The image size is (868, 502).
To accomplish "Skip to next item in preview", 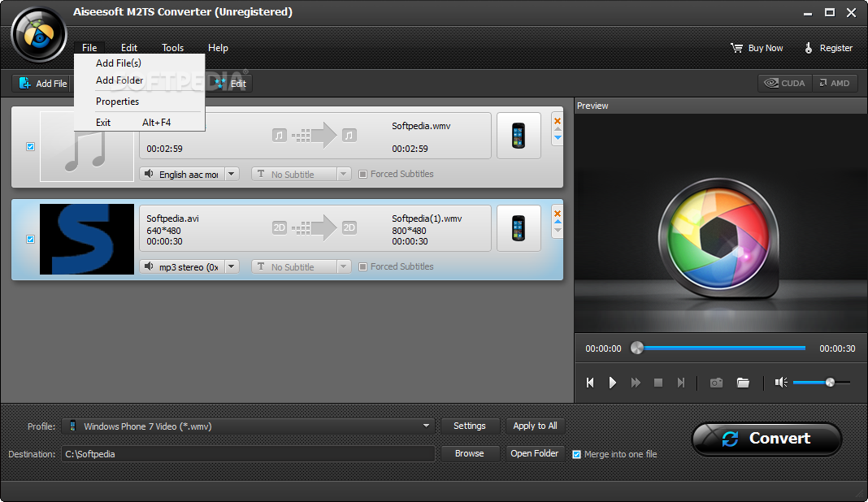I will (681, 383).
